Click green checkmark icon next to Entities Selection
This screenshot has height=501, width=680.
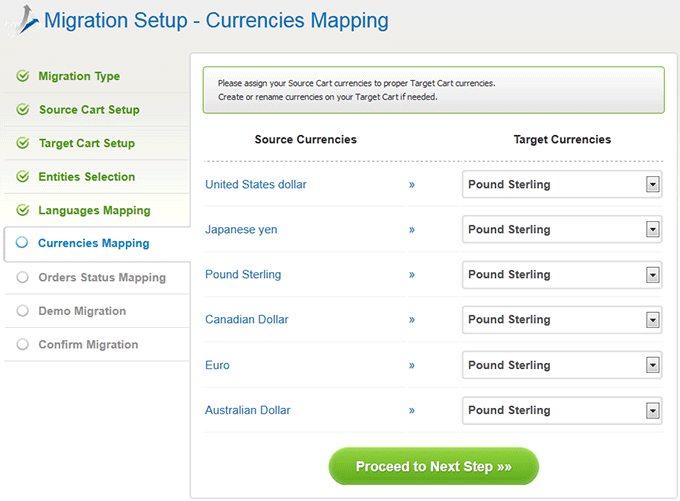23,177
